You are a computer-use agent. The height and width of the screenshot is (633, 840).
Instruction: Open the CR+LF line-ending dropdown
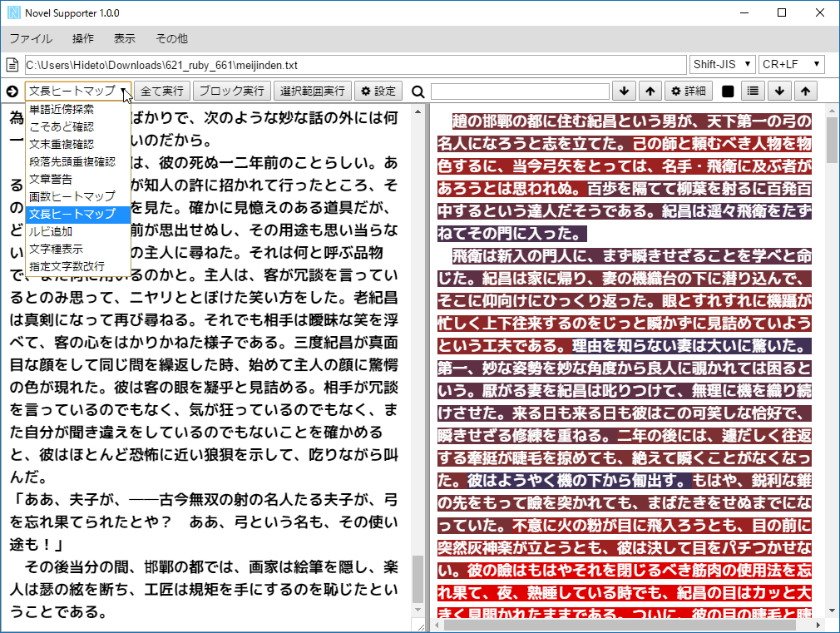click(791, 62)
